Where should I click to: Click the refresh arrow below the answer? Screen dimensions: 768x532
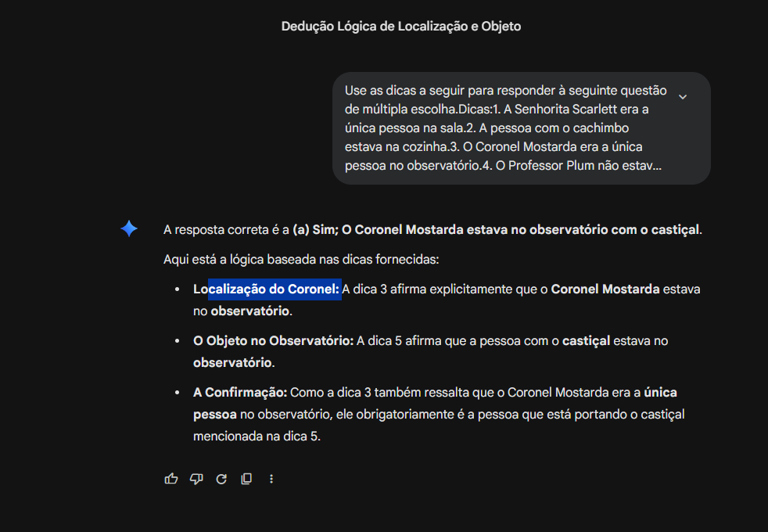tap(221, 478)
